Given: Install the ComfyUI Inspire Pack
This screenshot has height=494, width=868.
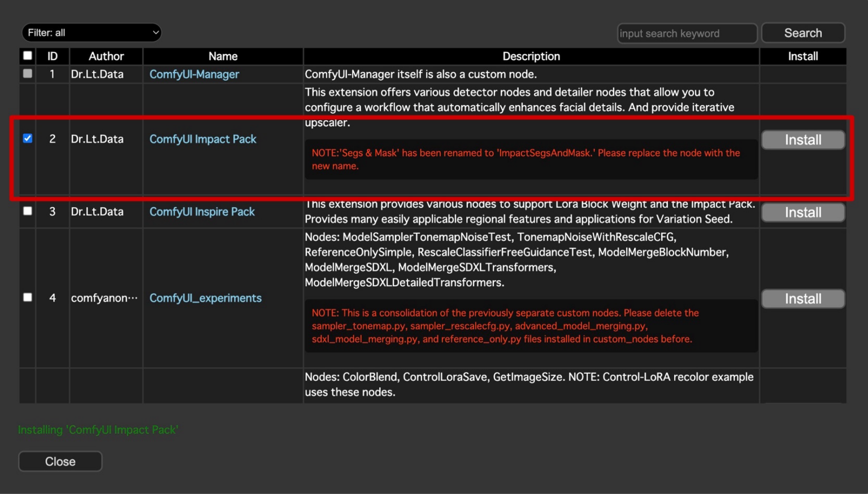Looking at the screenshot, I should tap(802, 213).
